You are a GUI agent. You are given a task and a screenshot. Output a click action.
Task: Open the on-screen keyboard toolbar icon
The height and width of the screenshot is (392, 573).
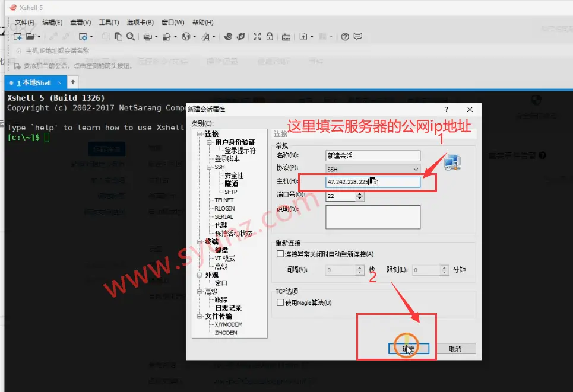coord(285,36)
